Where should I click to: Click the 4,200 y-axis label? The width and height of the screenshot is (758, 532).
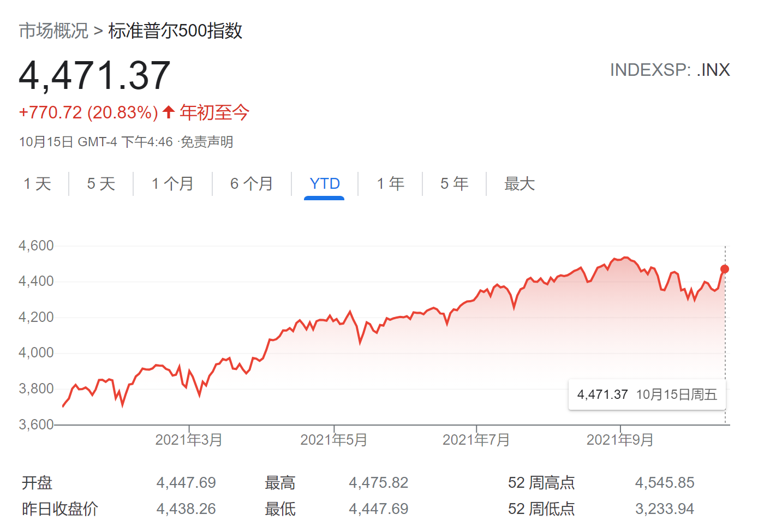[x=36, y=317]
